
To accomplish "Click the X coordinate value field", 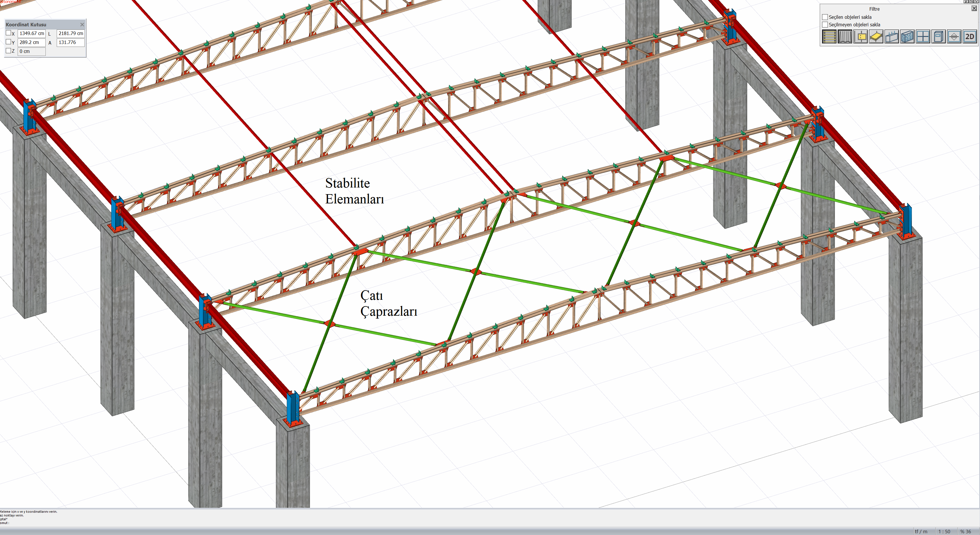I will click(32, 34).
